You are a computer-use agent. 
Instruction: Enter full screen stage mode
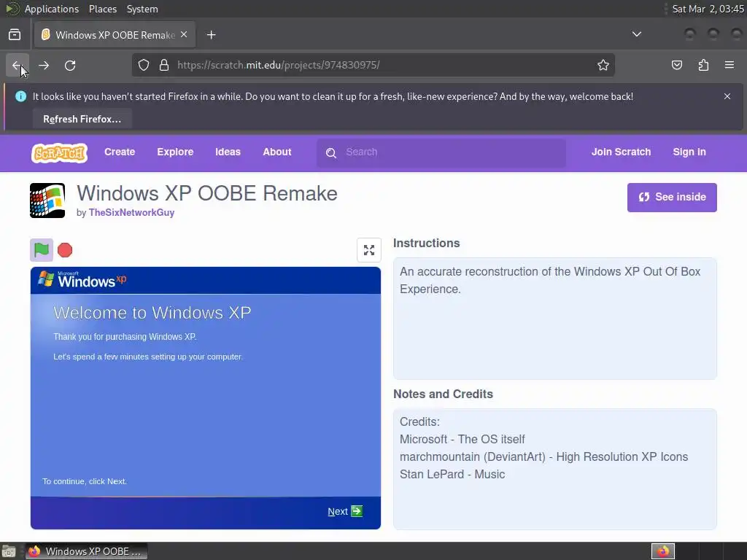[x=368, y=250]
